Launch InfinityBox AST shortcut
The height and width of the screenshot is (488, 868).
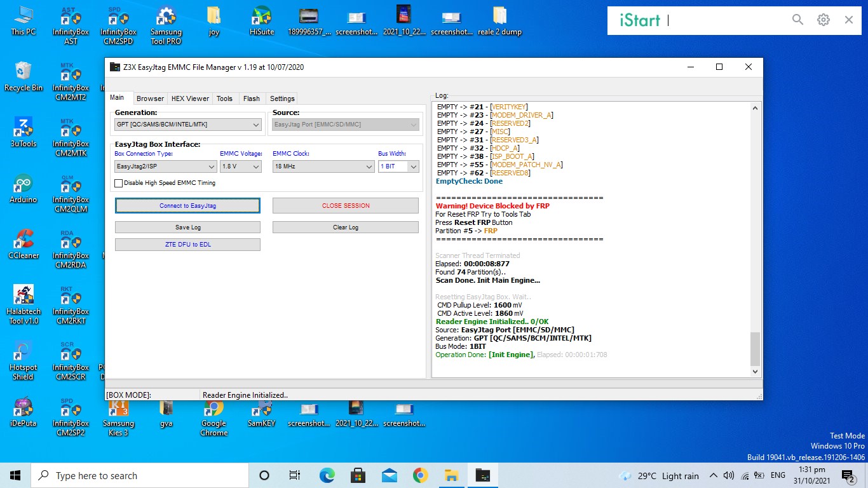coord(71,25)
